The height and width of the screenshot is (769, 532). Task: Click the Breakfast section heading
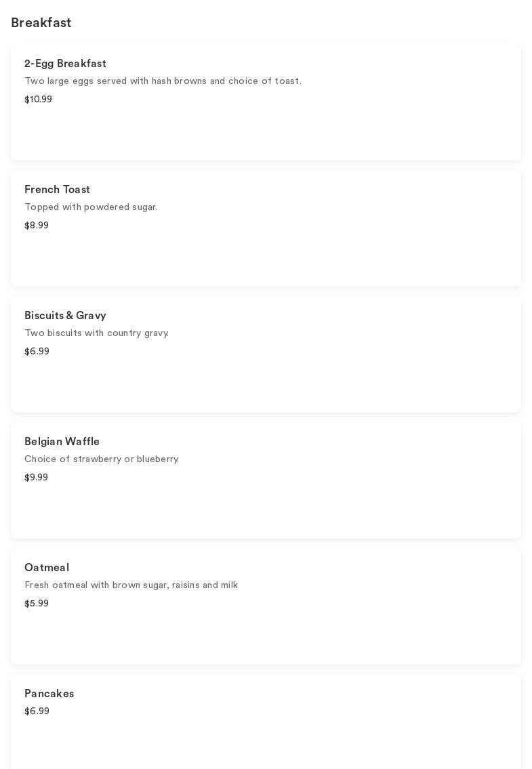coord(41,23)
